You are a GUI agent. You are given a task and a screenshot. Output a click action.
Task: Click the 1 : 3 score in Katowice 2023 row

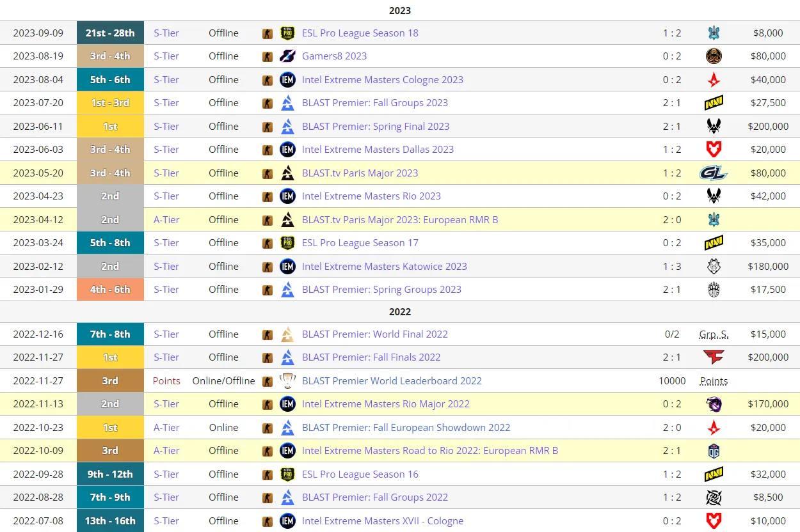[x=672, y=267]
